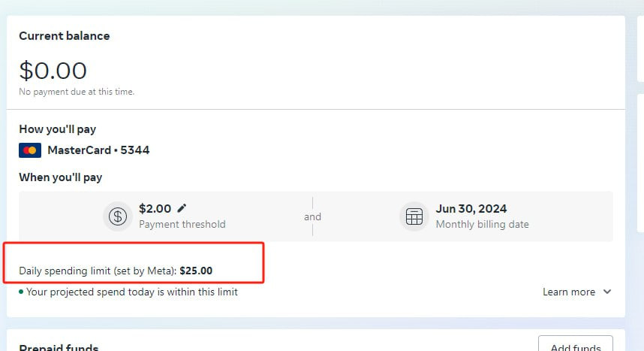Click the When you'll pay heading
Screen dimensions: 644x351
(x=60, y=177)
